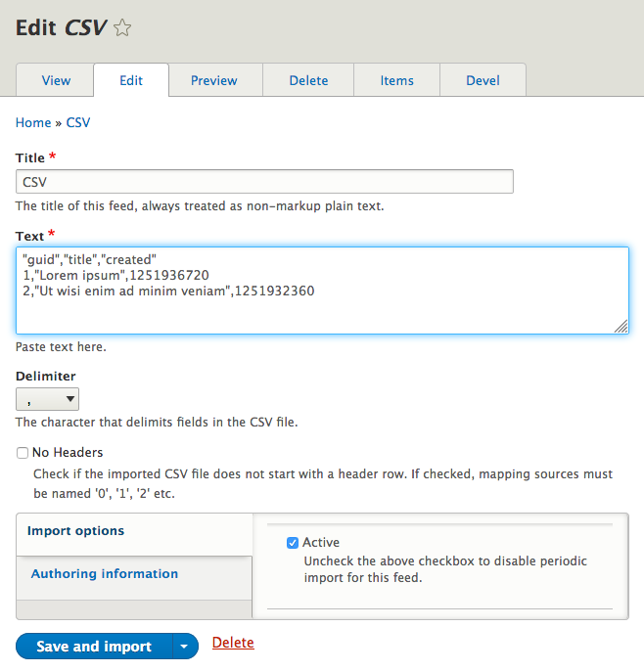Open the Items tab
The image size is (644, 672).
[396, 80]
